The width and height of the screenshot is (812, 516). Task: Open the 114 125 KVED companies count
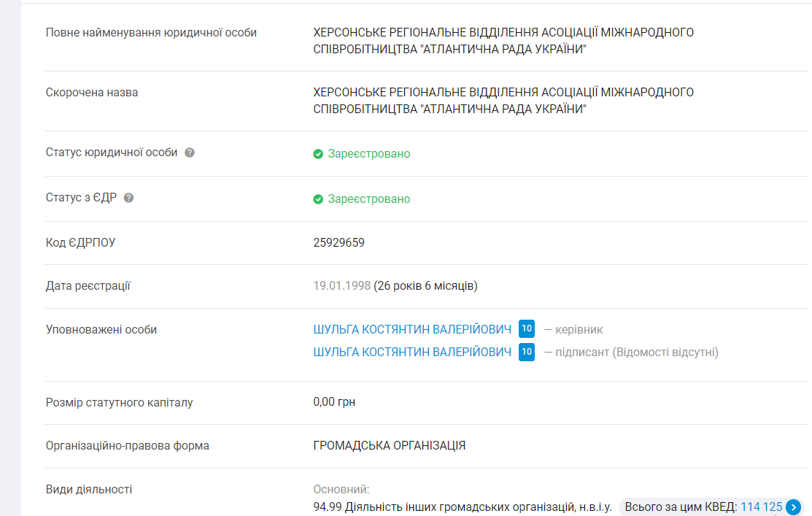pos(761,507)
